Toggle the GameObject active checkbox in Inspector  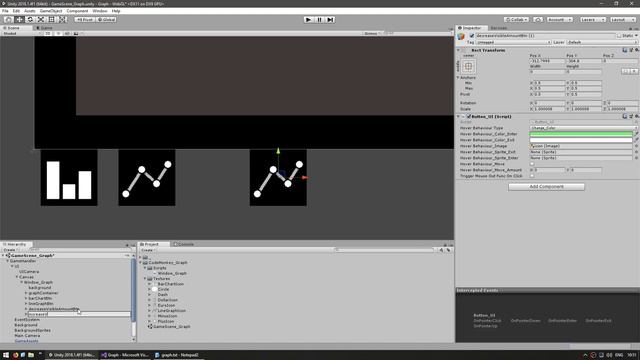(472, 36)
